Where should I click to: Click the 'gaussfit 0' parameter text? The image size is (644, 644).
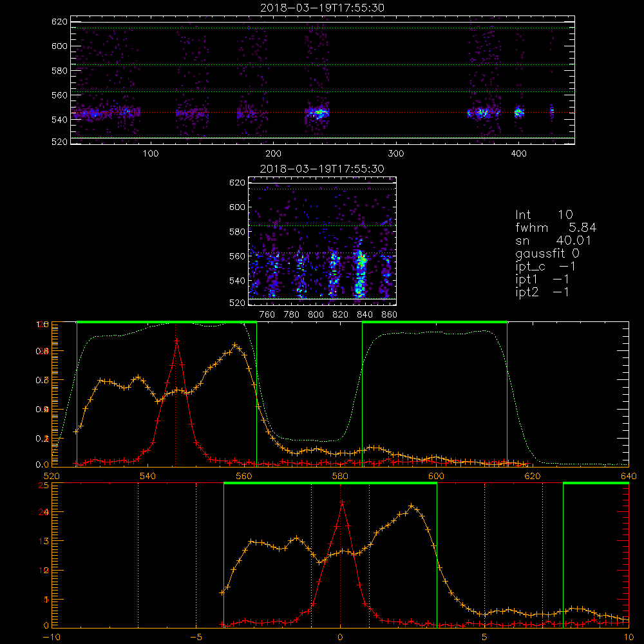pyautogui.click(x=547, y=253)
